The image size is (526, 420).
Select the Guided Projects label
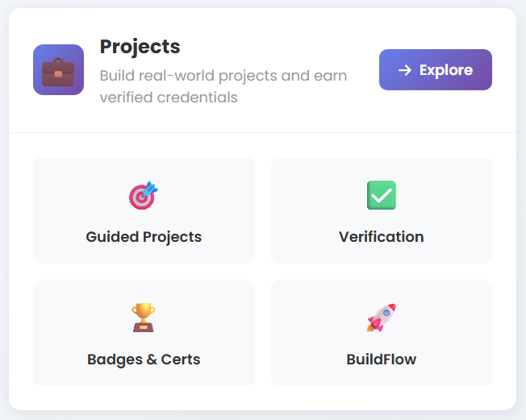pyautogui.click(x=144, y=237)
